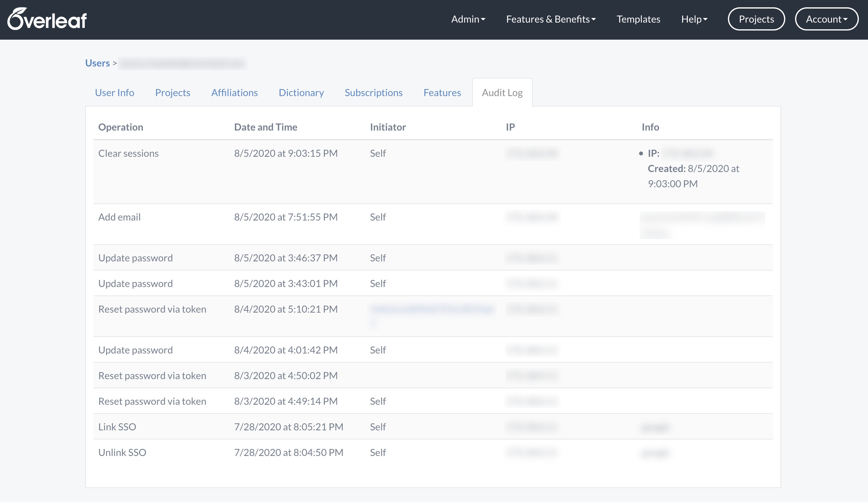Image resolution: width=868 pixels, height=502 pixels.
Task: Click the 8/5/2020 at 9:03:15 PM timestamp
Action: 286,153
